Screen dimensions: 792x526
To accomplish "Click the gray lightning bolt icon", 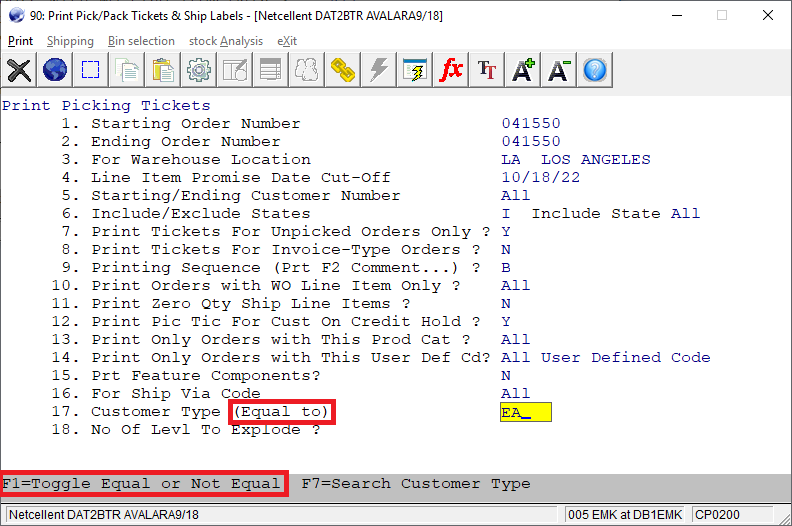I will coord(378,70).
